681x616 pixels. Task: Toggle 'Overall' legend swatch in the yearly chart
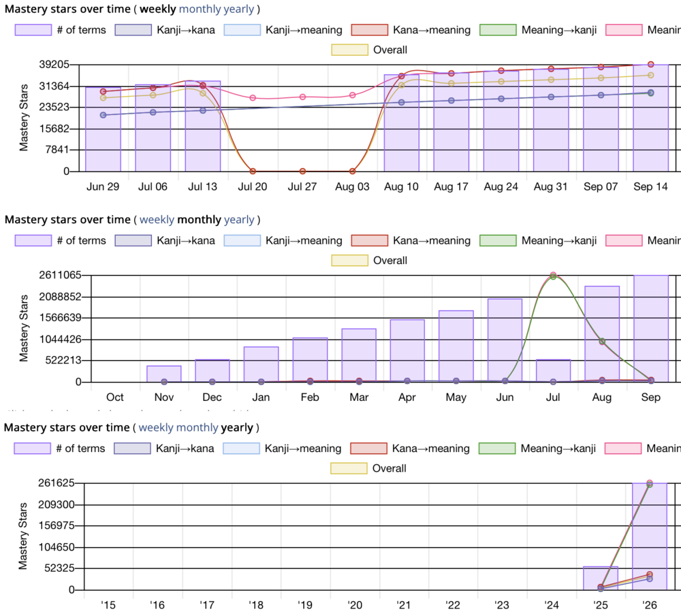click(x=349, y=468)
